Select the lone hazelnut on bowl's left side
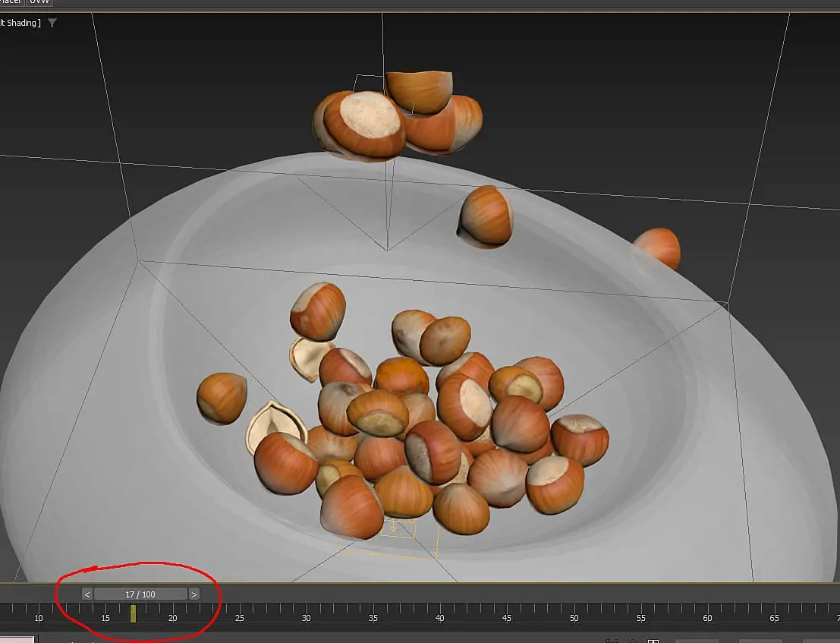Image resolution: width=840 pixels, height=643 pixels. [x=222, y=397]
